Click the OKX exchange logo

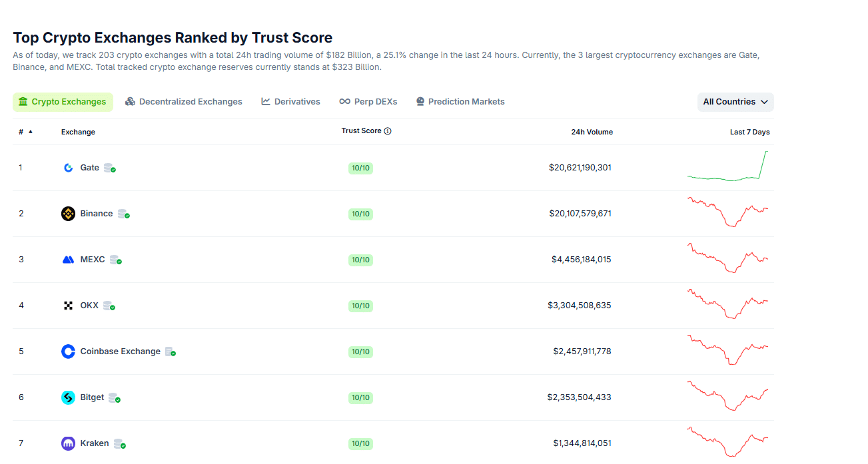point(68,305)
